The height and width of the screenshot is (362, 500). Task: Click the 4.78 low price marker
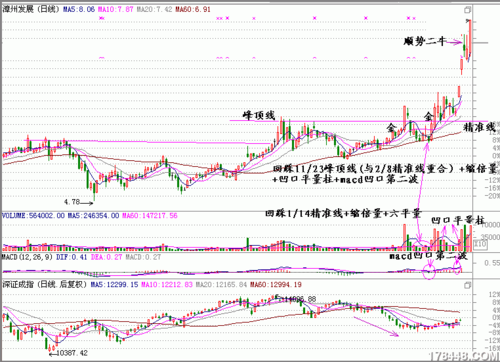pos(72,202)
